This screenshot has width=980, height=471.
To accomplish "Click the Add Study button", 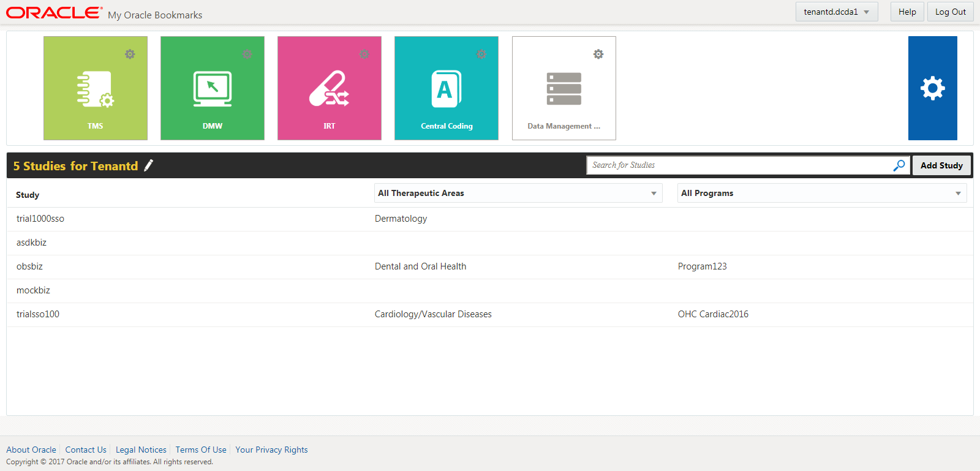I will coord(941,165).
